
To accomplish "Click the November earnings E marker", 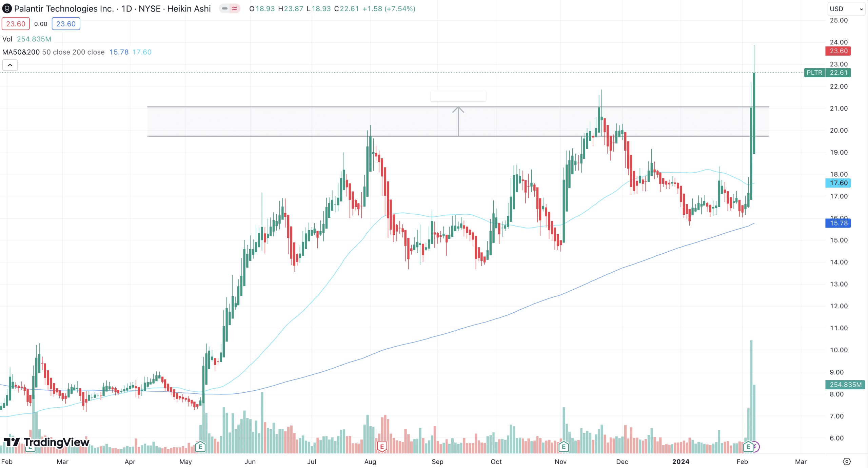I will (564, 447).
